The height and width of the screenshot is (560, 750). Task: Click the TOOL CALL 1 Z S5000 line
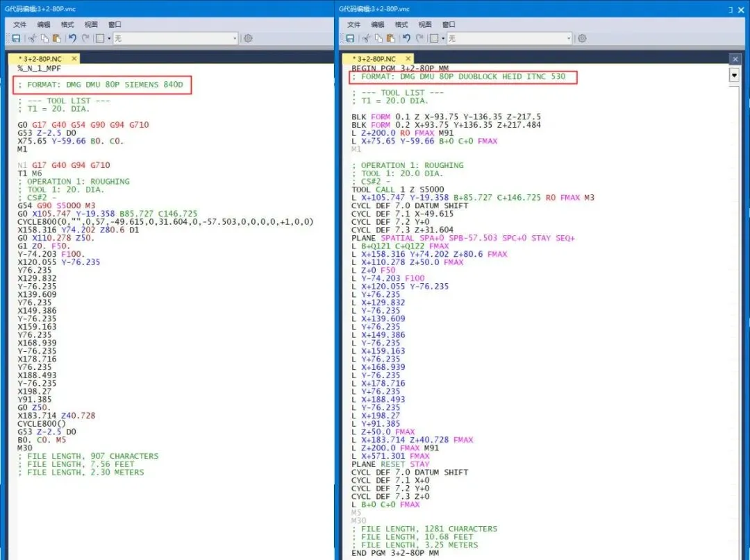[x=397, y=189]
